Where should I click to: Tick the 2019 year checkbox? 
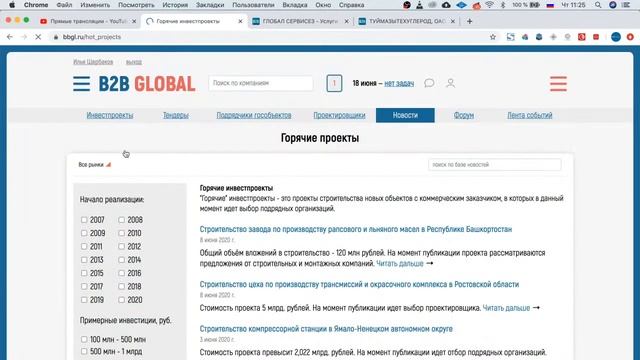click(84, 300)
